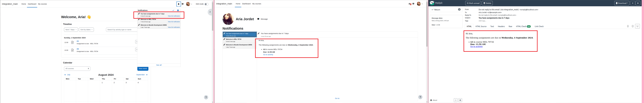Select assignments due notification in list
Screen dimensions: 644x103
(x=240, y=34)
